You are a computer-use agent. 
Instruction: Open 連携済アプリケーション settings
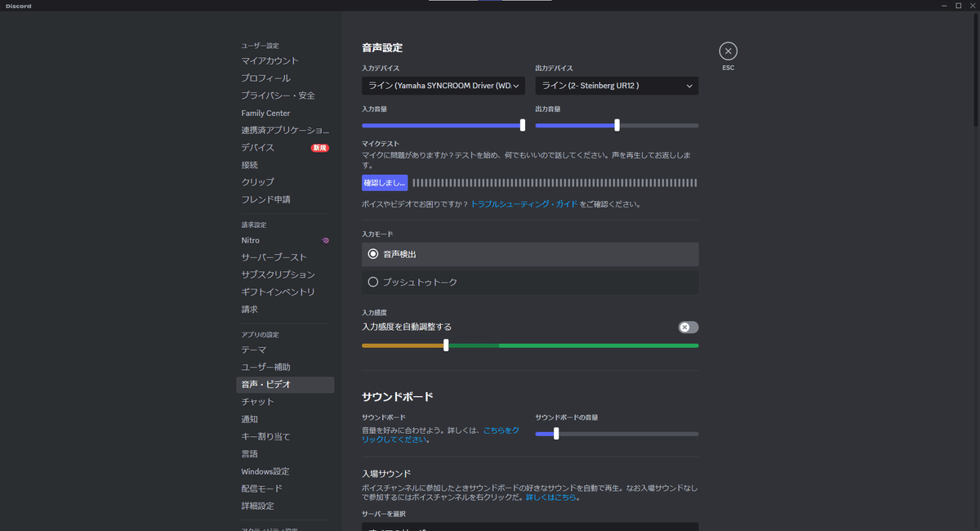[x=285, y=130]
